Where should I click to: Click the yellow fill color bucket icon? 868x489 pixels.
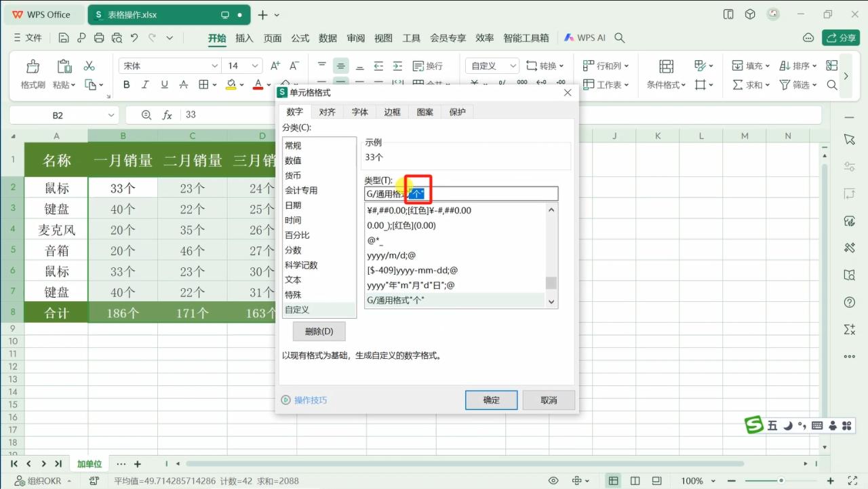pos(231,85)
